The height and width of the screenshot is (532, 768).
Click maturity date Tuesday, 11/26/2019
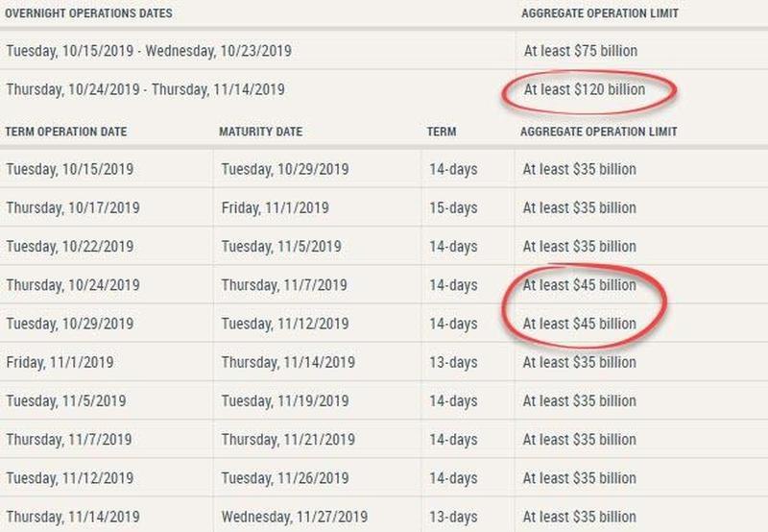pyautogui.click(x=285, y=478)
